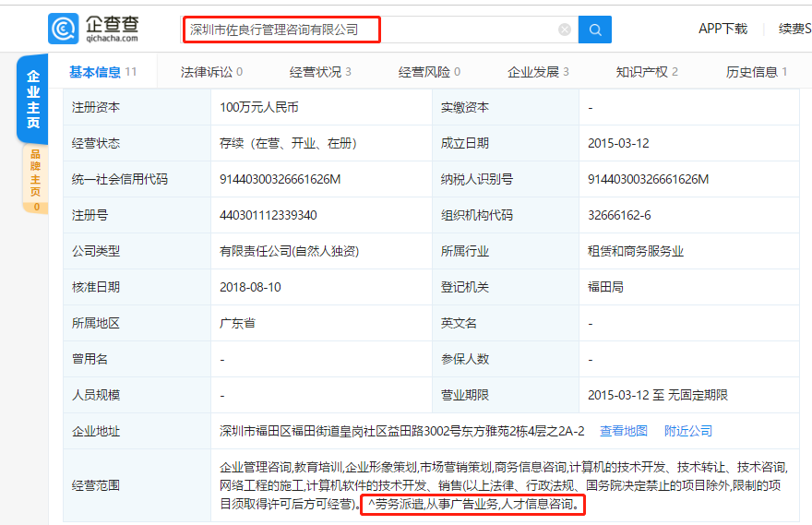Viewport: 812px width, 525px height.
Task: Click the 参保人数 label
Action: pyautogui.click(x=464, y=359)
